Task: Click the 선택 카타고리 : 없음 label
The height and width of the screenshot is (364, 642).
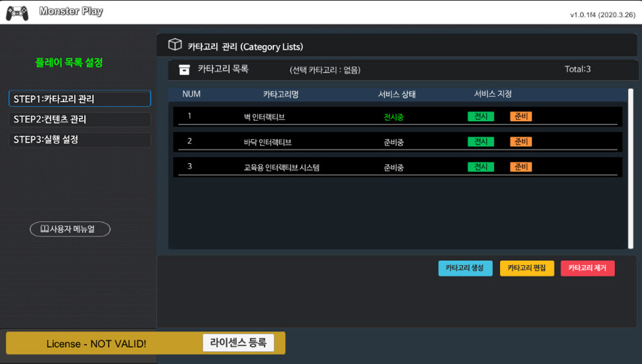Action: 325,70
